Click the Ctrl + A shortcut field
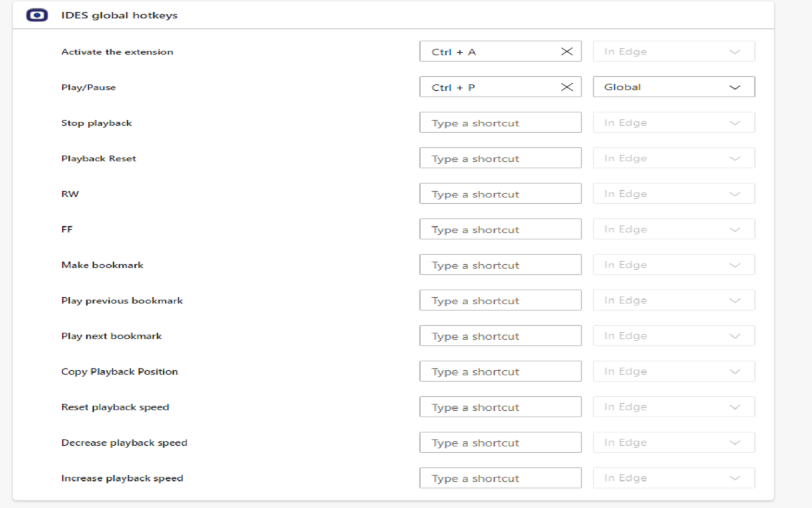The image size is (812, 508). tap(488, 51)
